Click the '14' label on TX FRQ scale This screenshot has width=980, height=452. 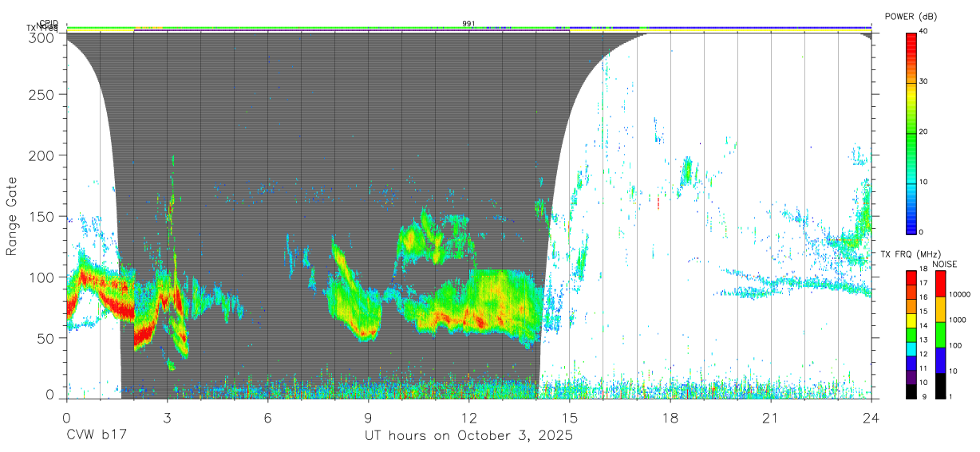923,326
